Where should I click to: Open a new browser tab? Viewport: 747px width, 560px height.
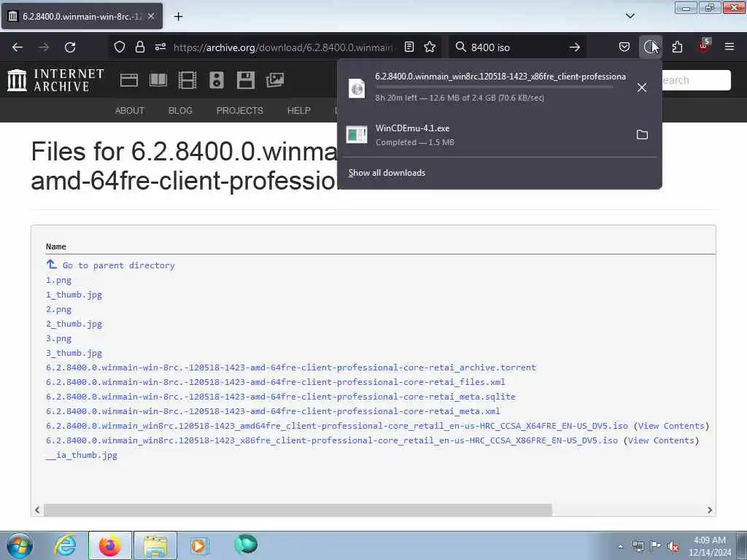pyautogui.click(x=178, y=16)
